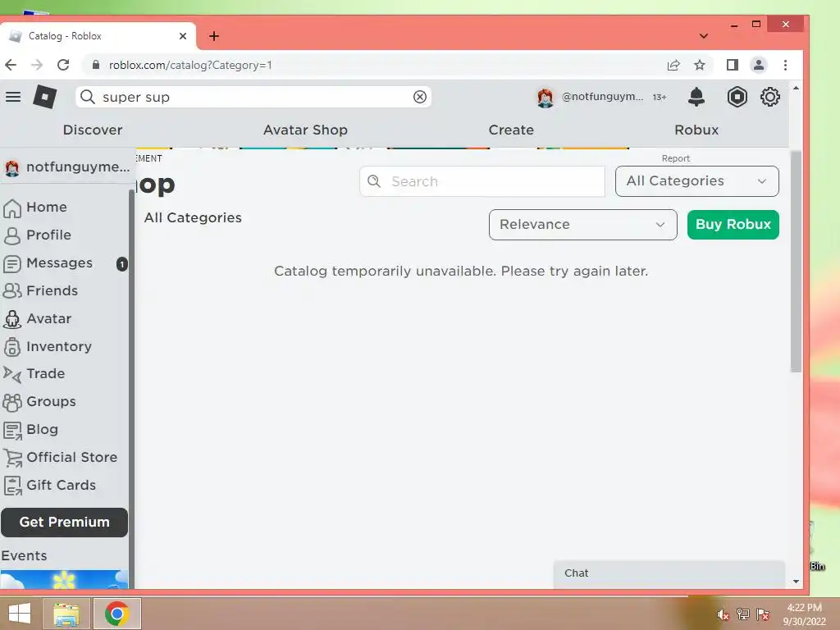
Task: Open File Explorer from taskbar
Action: (66, 614)
